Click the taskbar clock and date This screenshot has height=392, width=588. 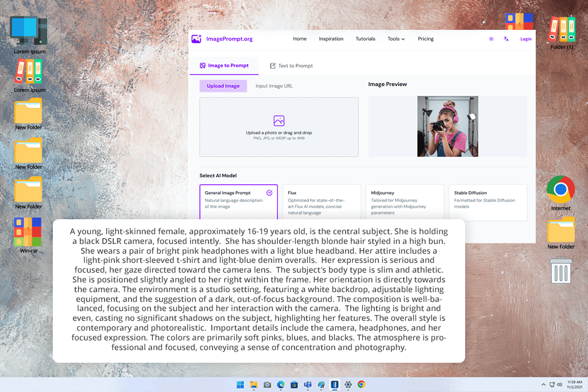pyautogui.click(x=574, y=385)
